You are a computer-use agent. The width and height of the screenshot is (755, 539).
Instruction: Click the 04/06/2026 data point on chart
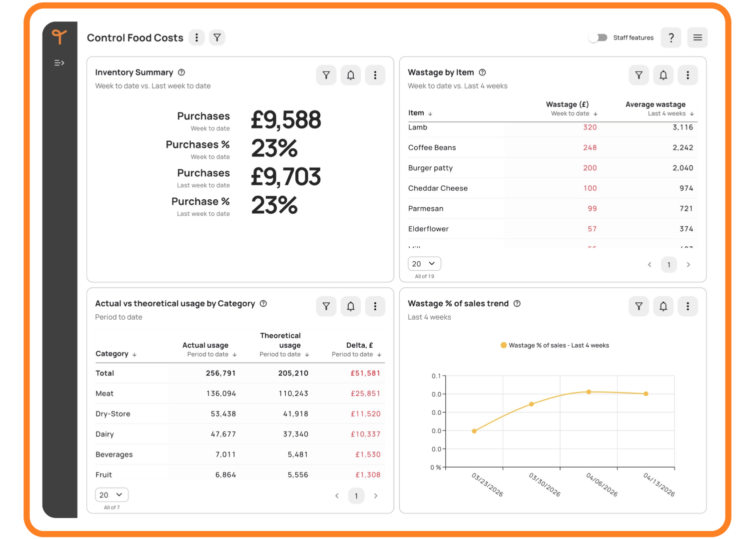(x=589, y=392)
